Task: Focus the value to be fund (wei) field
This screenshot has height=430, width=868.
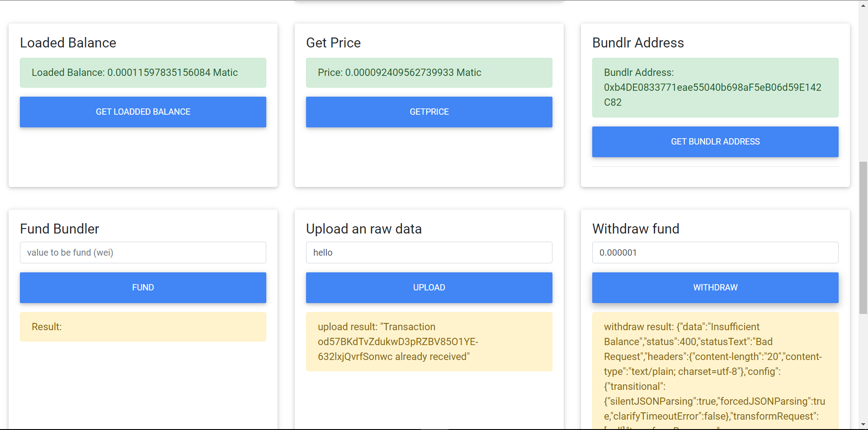Action: pyautogui.click(x=143, y=252)
